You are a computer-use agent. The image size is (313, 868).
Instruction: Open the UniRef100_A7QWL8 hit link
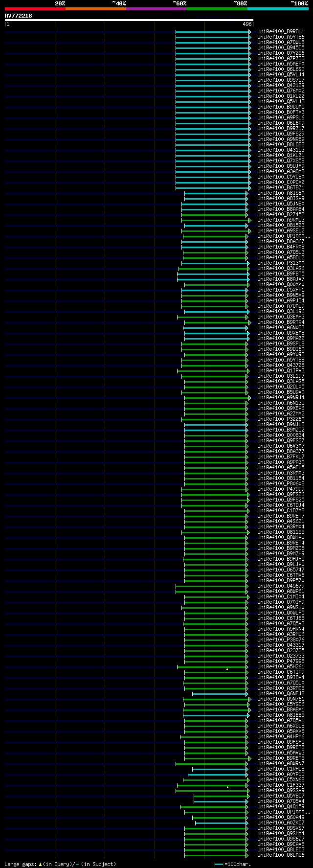point(281,43)
